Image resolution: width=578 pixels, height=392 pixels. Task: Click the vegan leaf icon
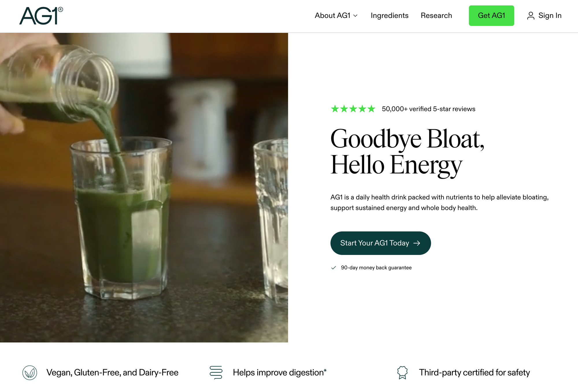pos(30,373)
